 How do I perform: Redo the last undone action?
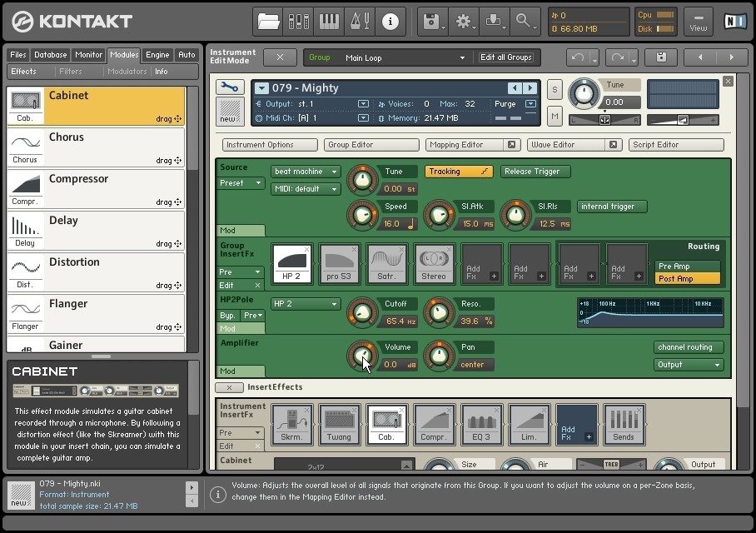coord(617,57)
